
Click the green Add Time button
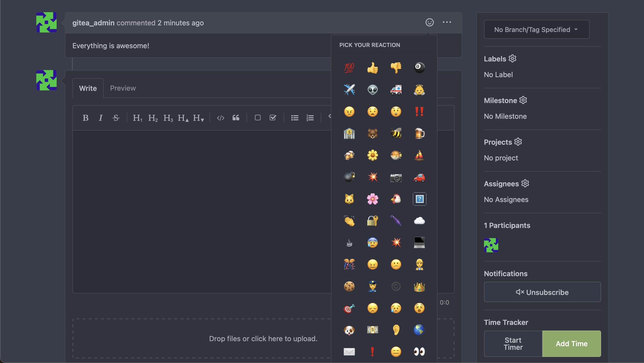pyautogui.click(x=571, y=343)
